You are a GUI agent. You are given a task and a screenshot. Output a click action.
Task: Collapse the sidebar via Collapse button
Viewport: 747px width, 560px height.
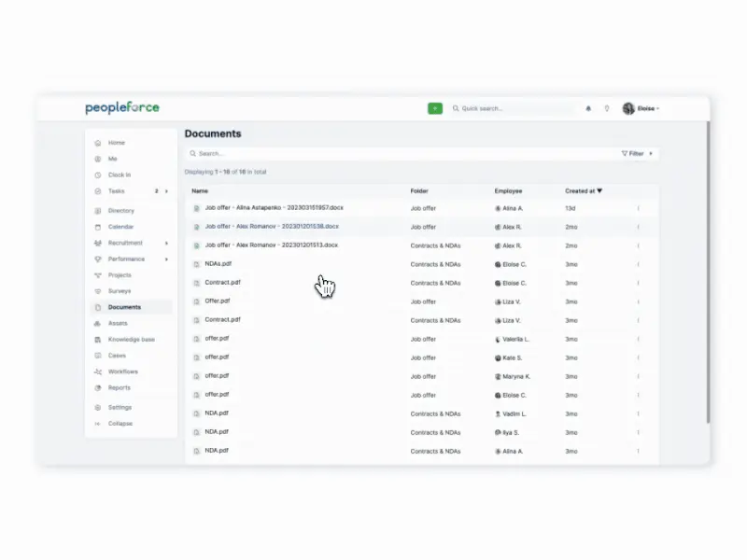[120, 424]
